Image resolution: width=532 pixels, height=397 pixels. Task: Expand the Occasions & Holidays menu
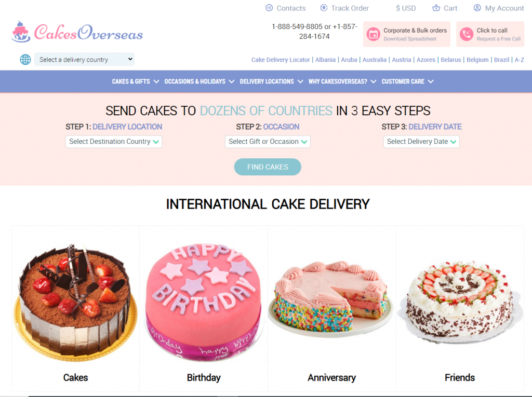(199, 81)
